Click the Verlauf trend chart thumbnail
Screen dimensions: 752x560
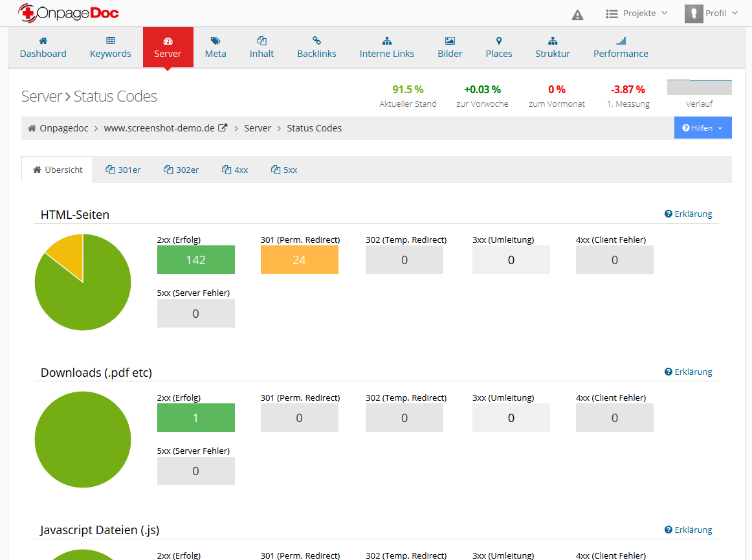pyautogui.click(x=699, y=88)
